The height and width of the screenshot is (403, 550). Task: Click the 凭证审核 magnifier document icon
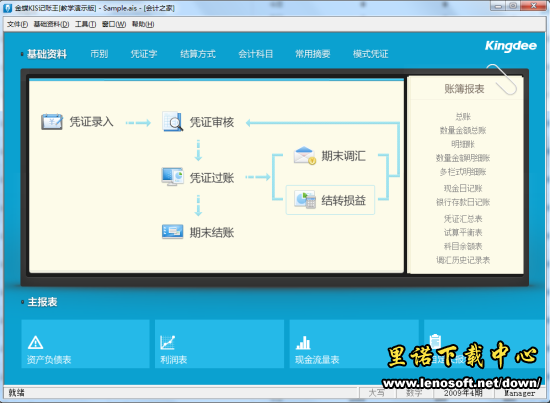coord(172,121)
